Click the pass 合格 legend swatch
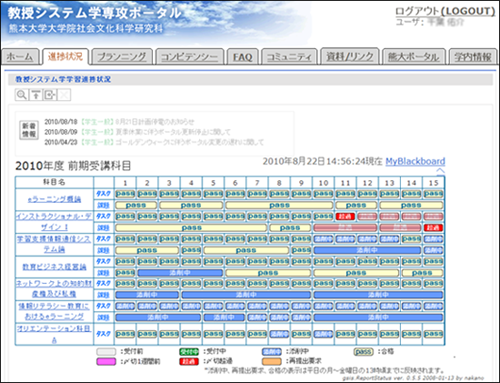500x383 pixels. tap(363, 352)
